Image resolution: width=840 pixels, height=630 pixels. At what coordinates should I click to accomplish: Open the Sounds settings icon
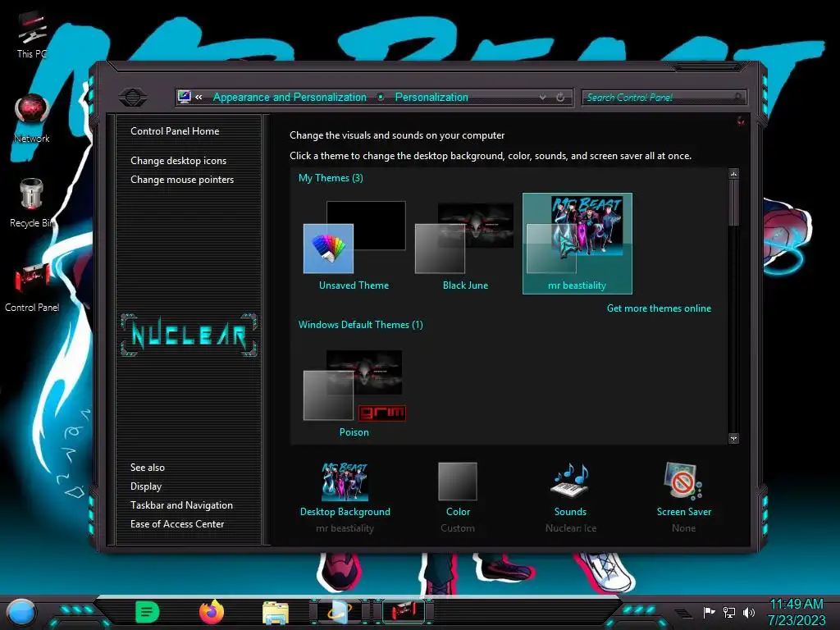(571, 481)
